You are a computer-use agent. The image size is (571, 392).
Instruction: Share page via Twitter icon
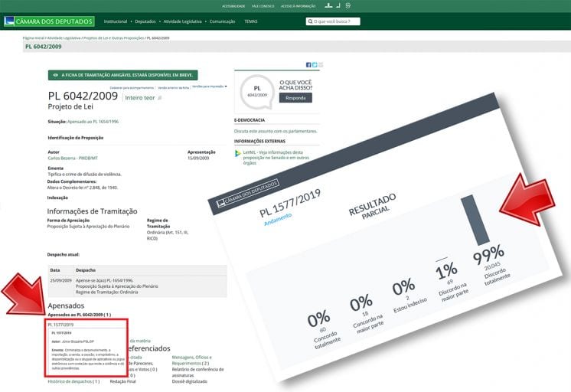coord(315,65)
